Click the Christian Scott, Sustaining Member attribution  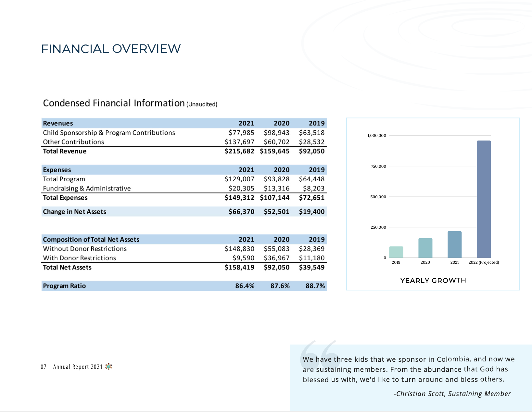(x=452, y=394)
